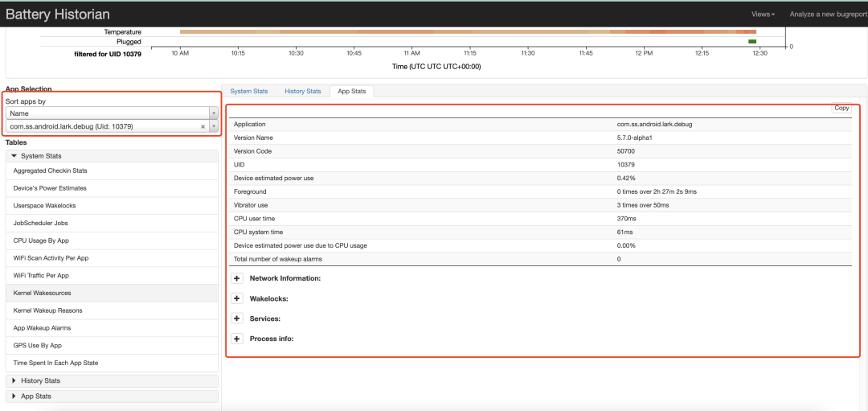Click the Vibrator use row value

coord(645,205)
